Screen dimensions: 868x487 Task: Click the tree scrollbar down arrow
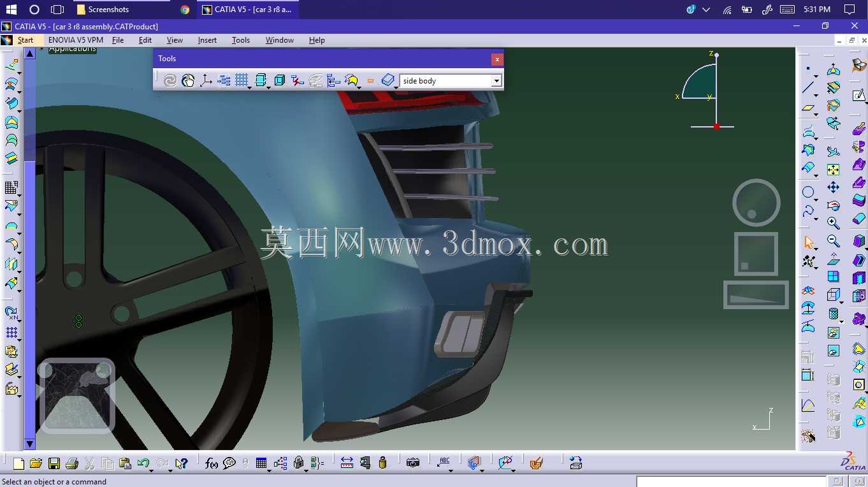[29, 444]
